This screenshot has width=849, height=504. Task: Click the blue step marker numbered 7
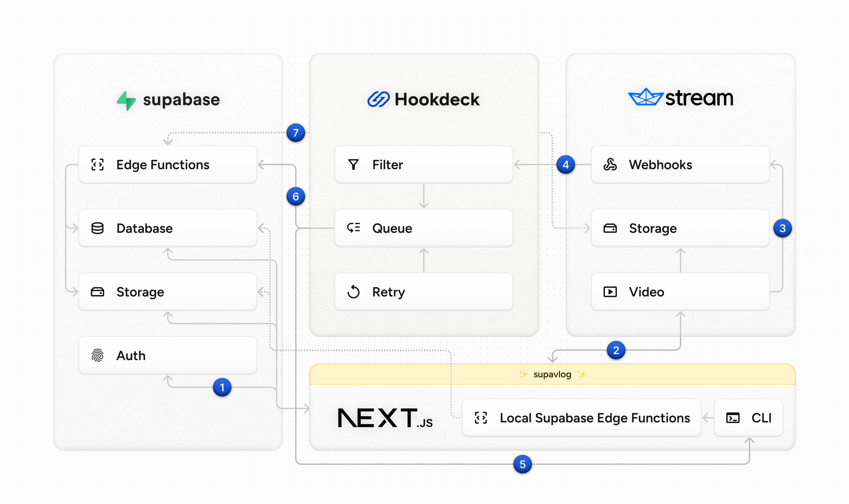click(x=296, y=133)
